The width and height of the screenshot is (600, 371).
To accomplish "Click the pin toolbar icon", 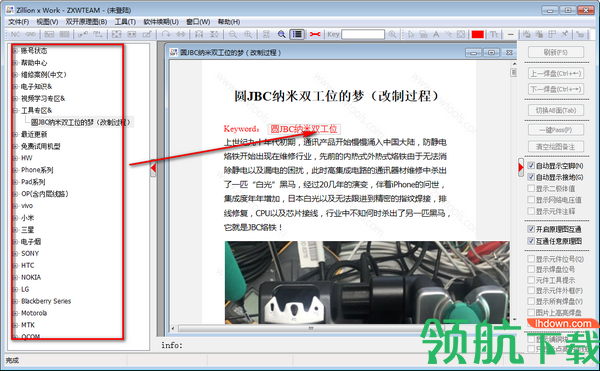I will (x=564, y=34).
